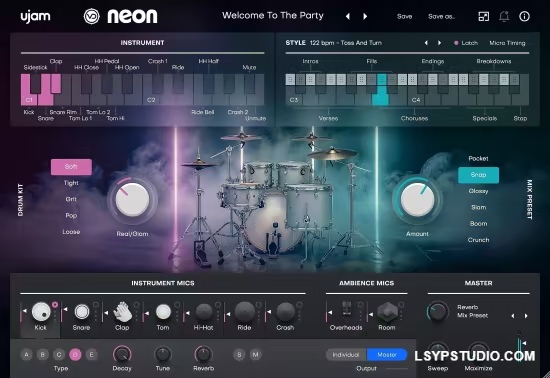The image size is (550, 378).
Task: Click the ujam logo
Action: pyautogui.click(x=35, y=16)
